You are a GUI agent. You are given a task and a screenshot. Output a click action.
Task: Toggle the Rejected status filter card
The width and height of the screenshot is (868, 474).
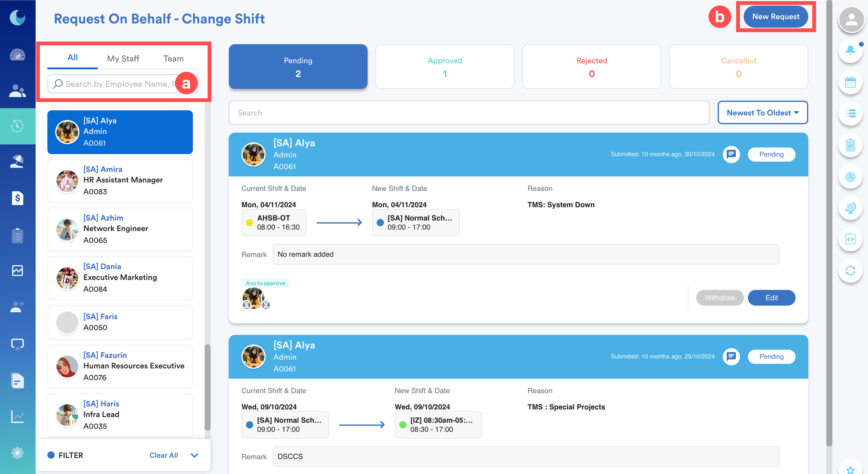591,67
